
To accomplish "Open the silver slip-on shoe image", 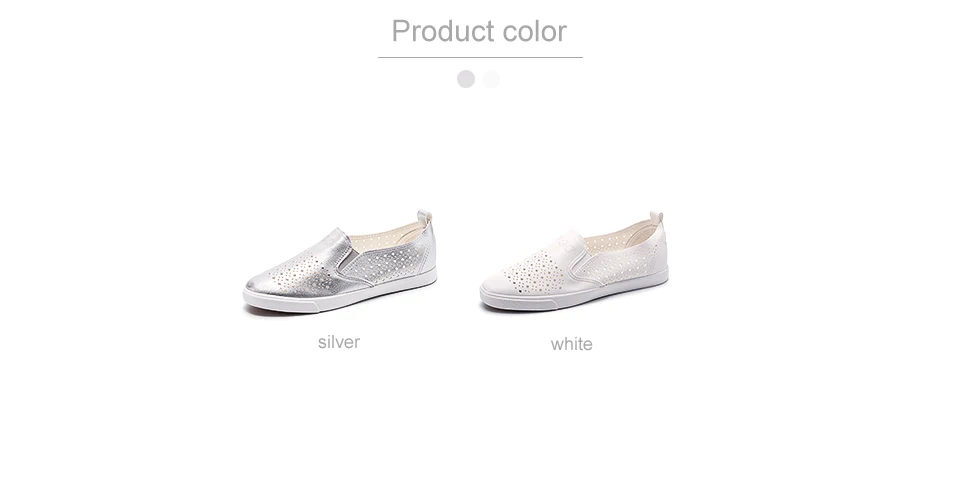I will 340,263.
